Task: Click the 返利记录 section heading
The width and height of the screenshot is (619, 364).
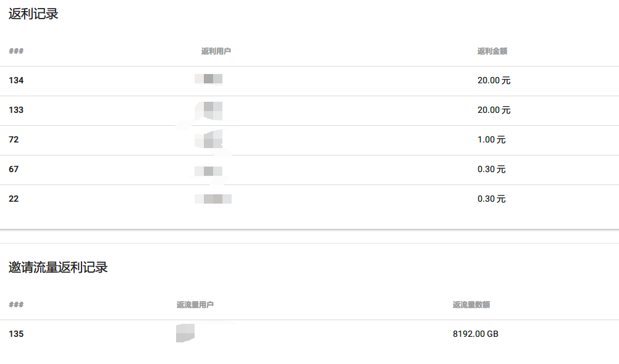Action: [x=33, y=14]
